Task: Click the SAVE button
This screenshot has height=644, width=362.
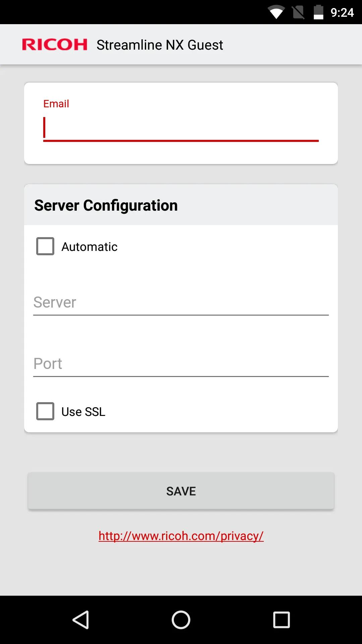Action: coord(181,491)
